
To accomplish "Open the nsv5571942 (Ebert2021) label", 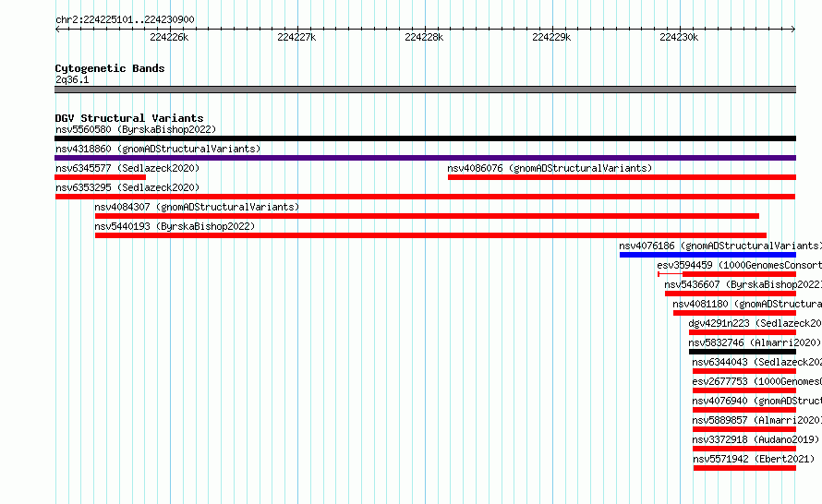I will pyautogui.click(x=754, y=459).
